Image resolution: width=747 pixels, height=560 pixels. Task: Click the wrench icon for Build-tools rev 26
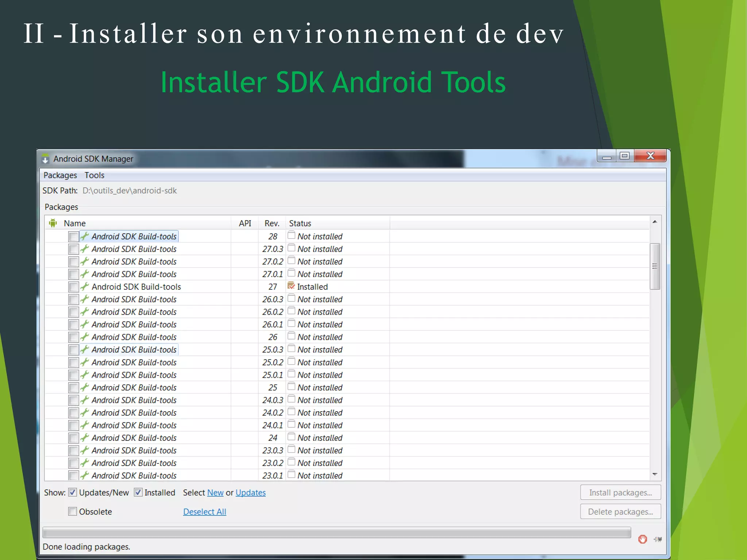tap(85, 337)
